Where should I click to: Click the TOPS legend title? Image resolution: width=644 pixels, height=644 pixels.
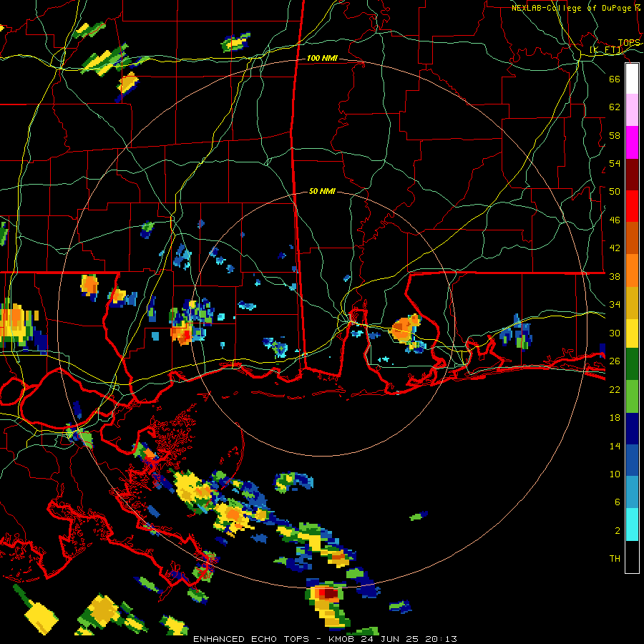click(629, 43)
